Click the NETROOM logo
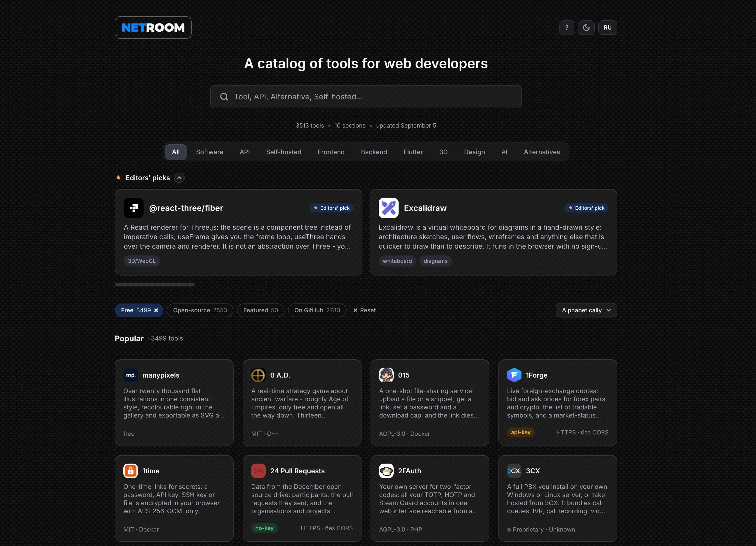The width and height of the screenshot is (756, 546). (153, 28)
